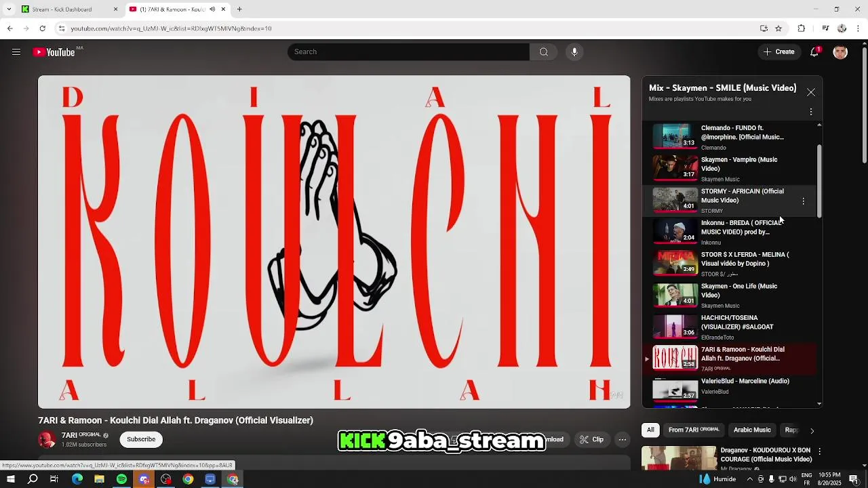
Task: Open options for STORMY - AFRICAIN video
Action: [x=804, y=201]
